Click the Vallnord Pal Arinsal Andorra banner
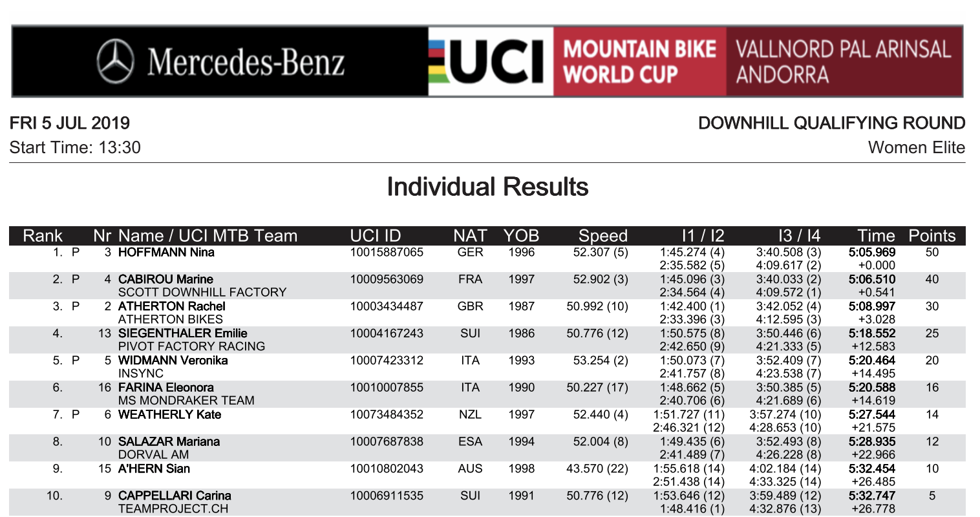980x517 pixels. (843, 62)
